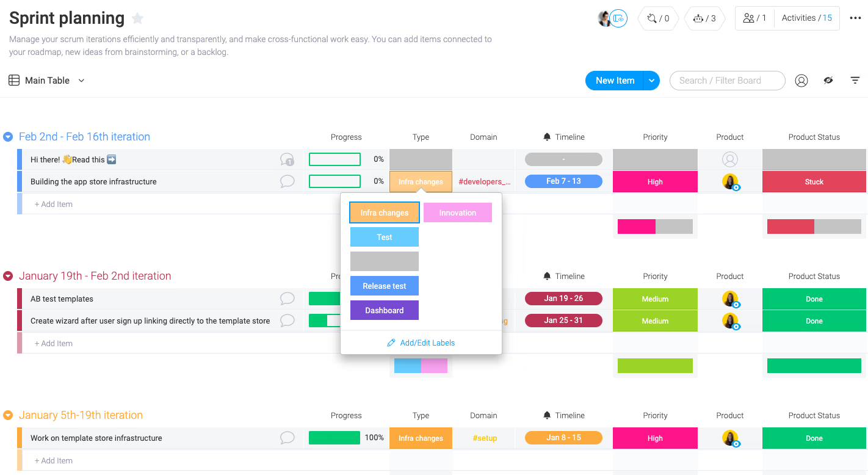Click '+ Add Item' in January 5th-19th iteration group
This screenshot has width=868, height=475.
(x=54, y=460)
